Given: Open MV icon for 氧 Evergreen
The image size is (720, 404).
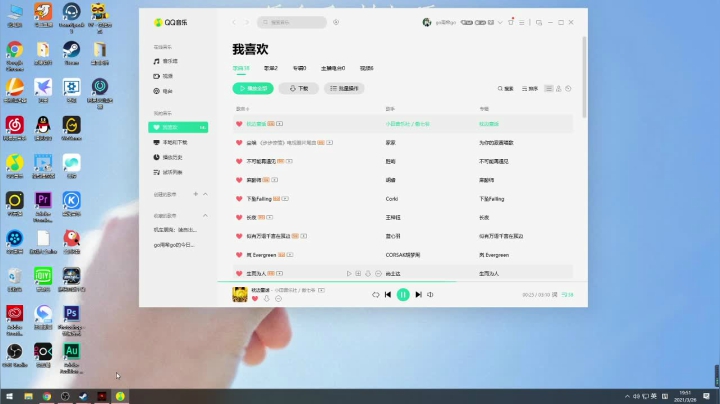Looking at the screenshot, I should pos(290,255).
